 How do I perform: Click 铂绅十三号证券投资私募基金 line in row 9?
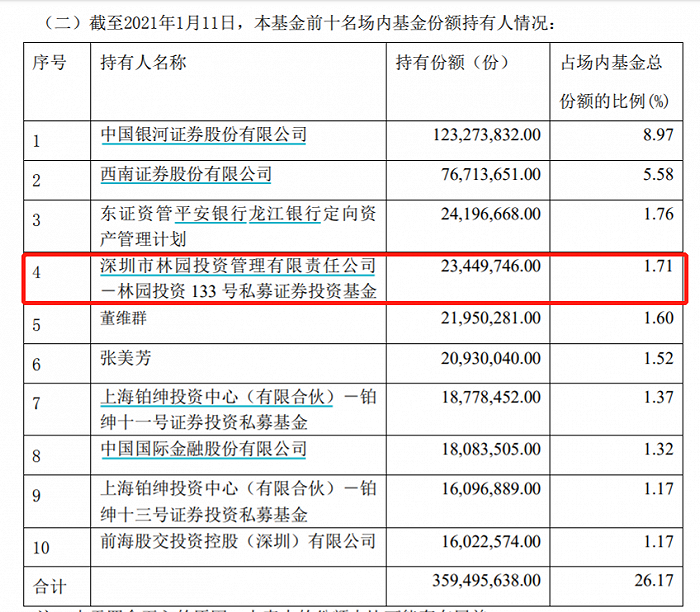[204, 515]
